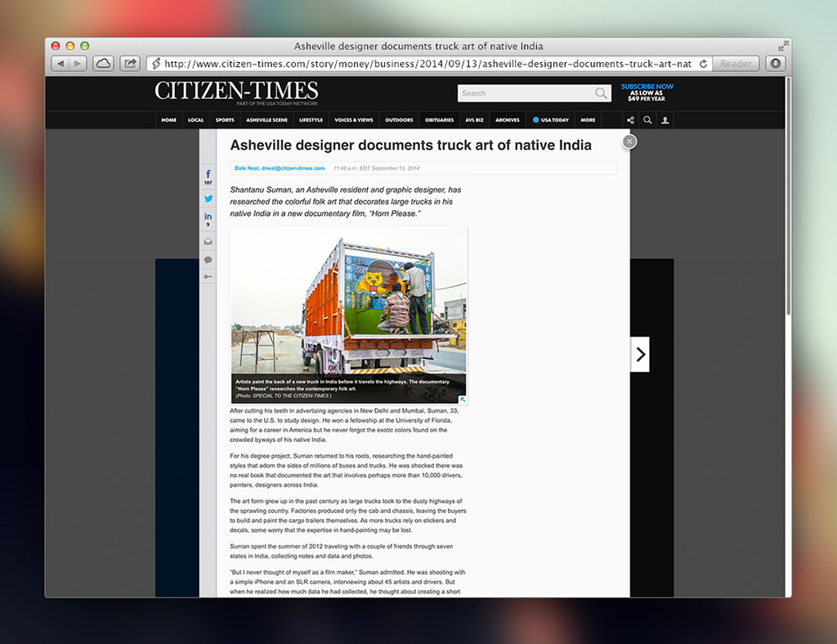Share the article on LinkedIn
This screenshot has width=837, height=644.
(x=208, y=219)
